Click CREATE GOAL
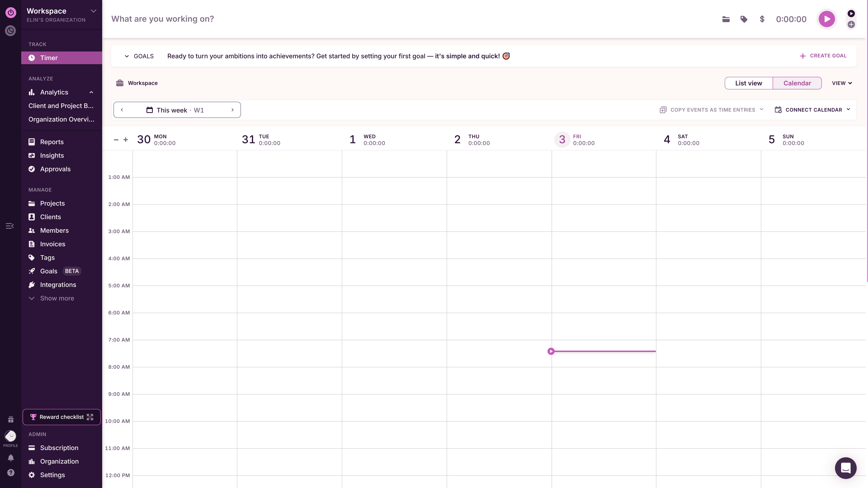 click(823, 56)
